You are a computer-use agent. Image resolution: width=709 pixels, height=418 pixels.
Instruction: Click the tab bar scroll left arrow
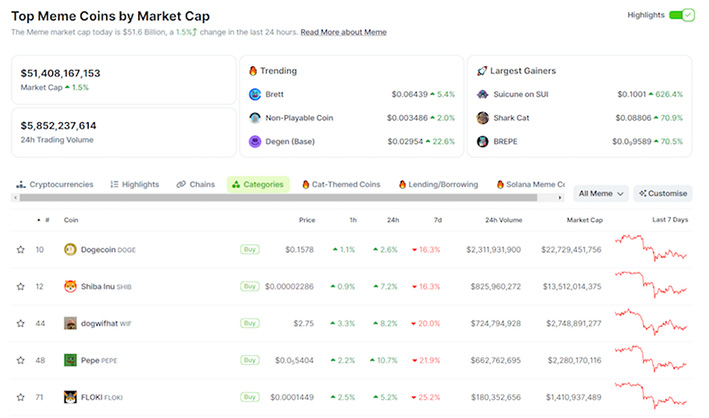(15, 198)
